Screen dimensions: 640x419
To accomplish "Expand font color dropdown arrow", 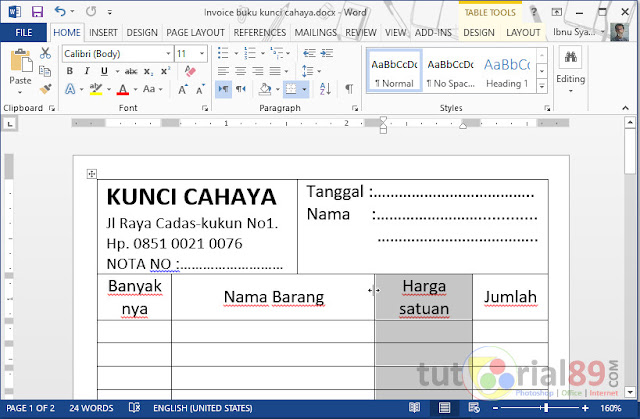I will coord(136,89).
